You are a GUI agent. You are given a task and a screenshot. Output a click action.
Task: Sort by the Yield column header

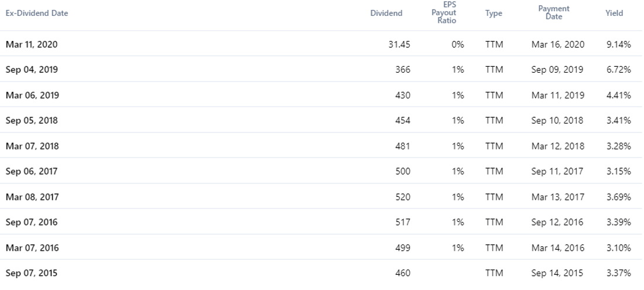614,13
